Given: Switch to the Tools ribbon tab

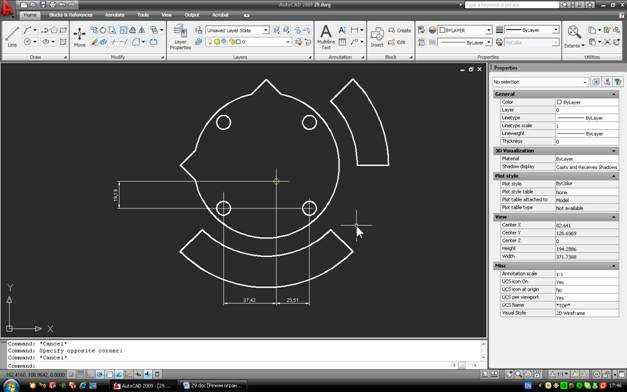Looking at the screenshot, I should pos(143,15).
